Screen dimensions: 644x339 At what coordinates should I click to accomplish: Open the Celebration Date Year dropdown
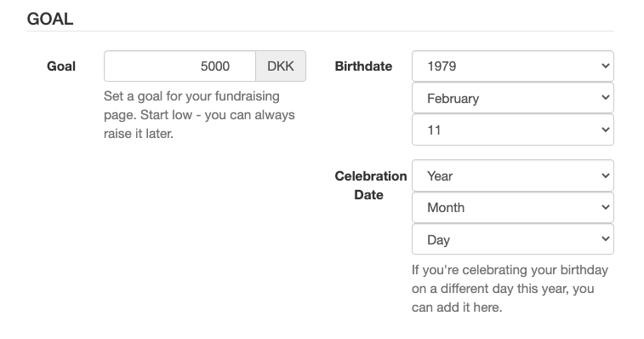click(513, 175)
